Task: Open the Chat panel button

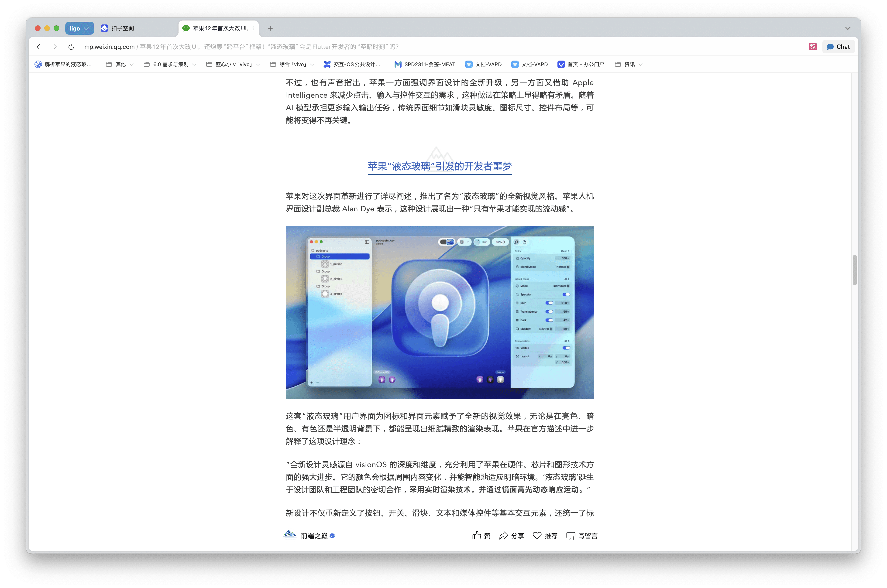Action: (x=838, y=47)
